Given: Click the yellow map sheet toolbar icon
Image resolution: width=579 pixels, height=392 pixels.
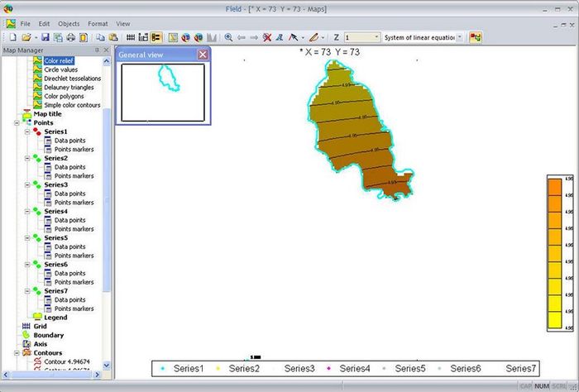Looking at the screenshot, I should click(173, 37).
